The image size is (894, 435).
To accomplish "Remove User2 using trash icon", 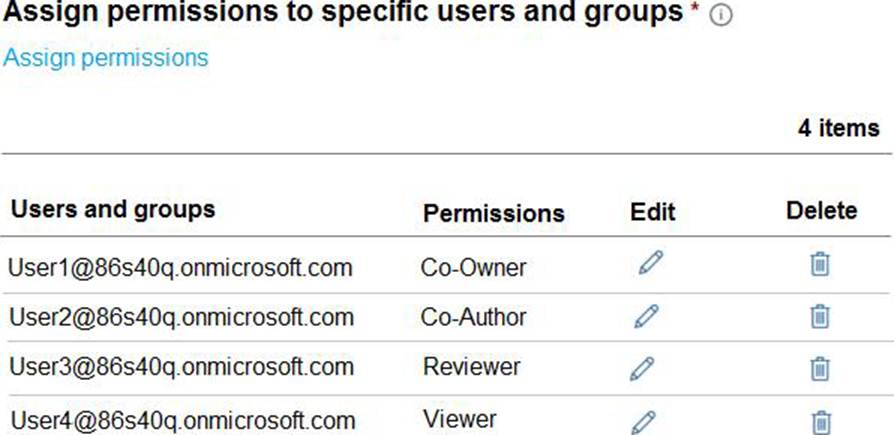I will (820, 317).
